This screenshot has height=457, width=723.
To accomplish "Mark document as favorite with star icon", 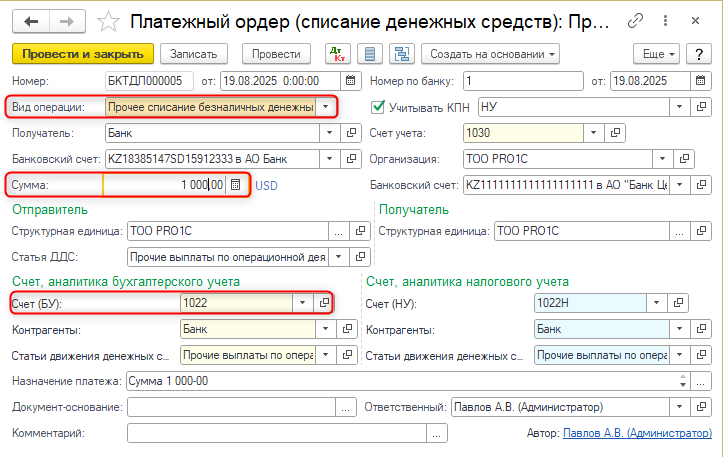I will 111,22.
